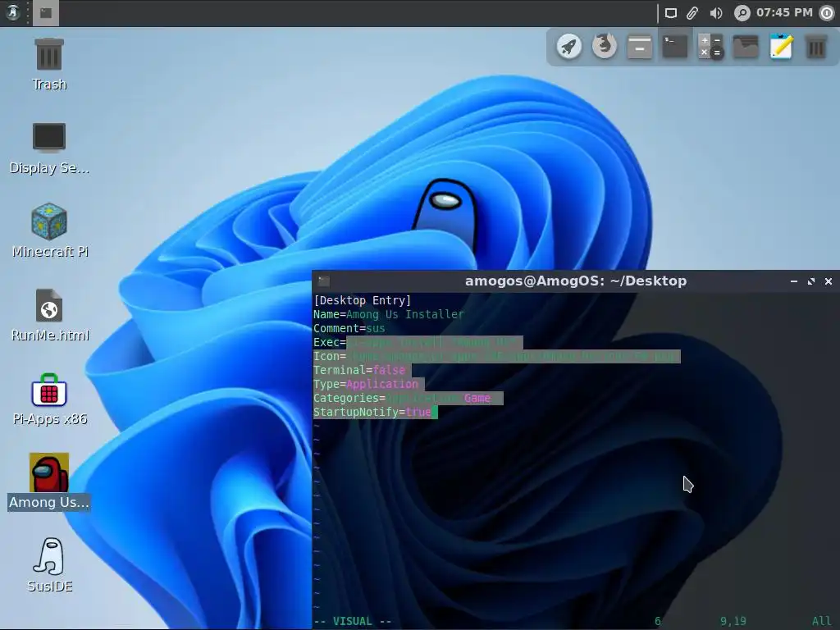840x630 pixels.
Task: Click the terminal title 'amogos@AmogOS: ~/Desktop'
Action: [x=576, y=281]
